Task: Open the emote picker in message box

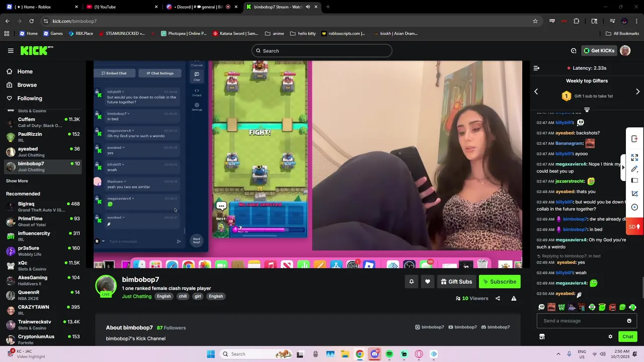Action: pos(629,321)
